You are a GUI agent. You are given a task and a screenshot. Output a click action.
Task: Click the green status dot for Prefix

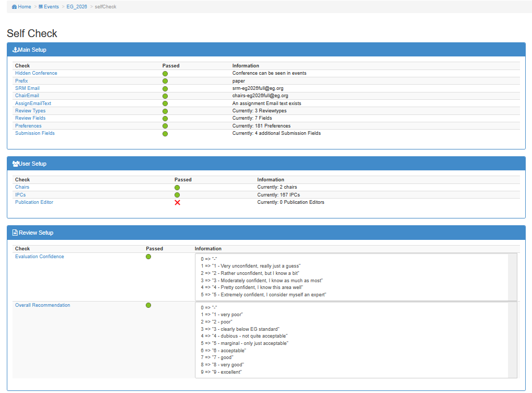click(x=165, y=81)
